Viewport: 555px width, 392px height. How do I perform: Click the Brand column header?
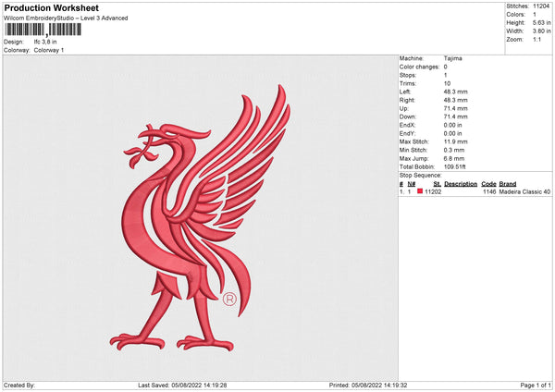pos(508,184)
